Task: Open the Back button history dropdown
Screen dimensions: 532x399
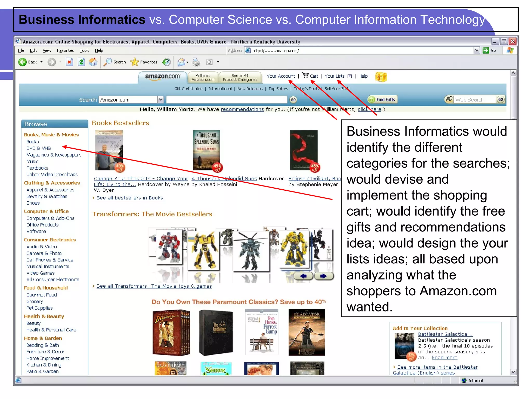Action: (x=41, y=62)
